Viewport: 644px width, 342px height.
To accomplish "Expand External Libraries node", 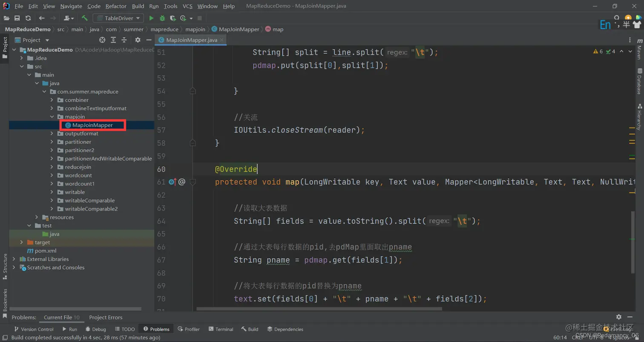I will (x=14, y=259).
